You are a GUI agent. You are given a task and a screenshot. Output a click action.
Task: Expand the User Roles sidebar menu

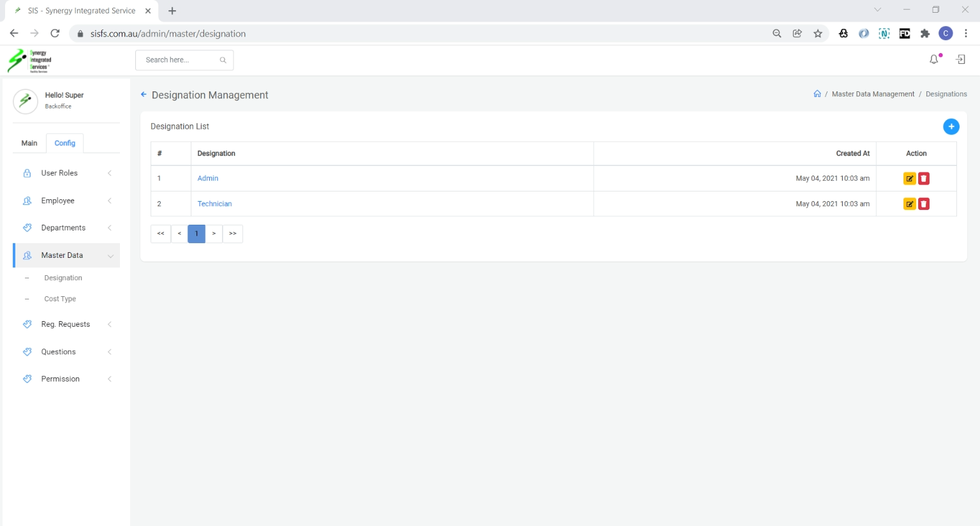pos(66,173)
